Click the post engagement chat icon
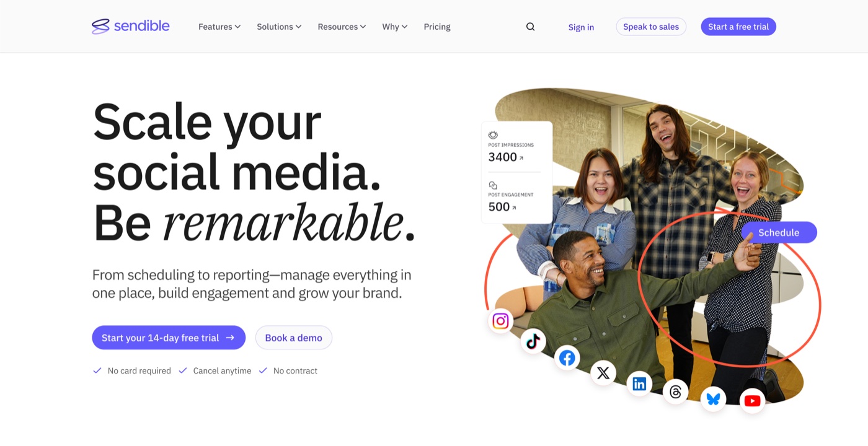 pos(493,185)
